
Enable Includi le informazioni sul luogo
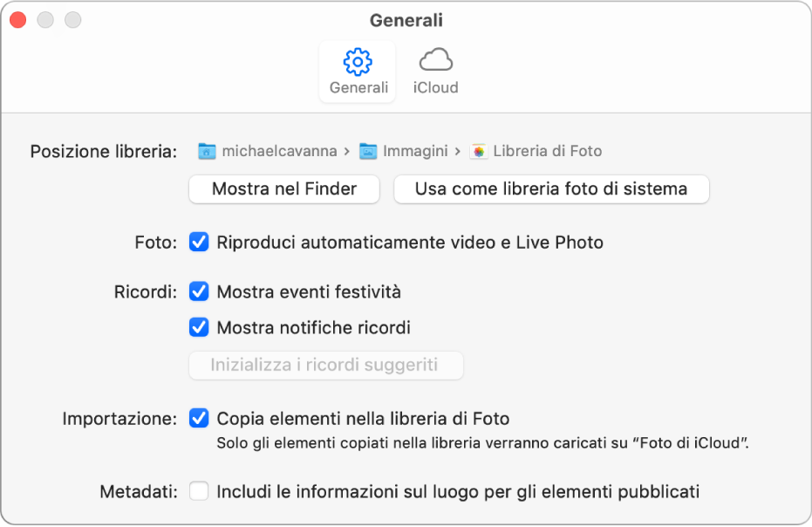tap(199, 491)
